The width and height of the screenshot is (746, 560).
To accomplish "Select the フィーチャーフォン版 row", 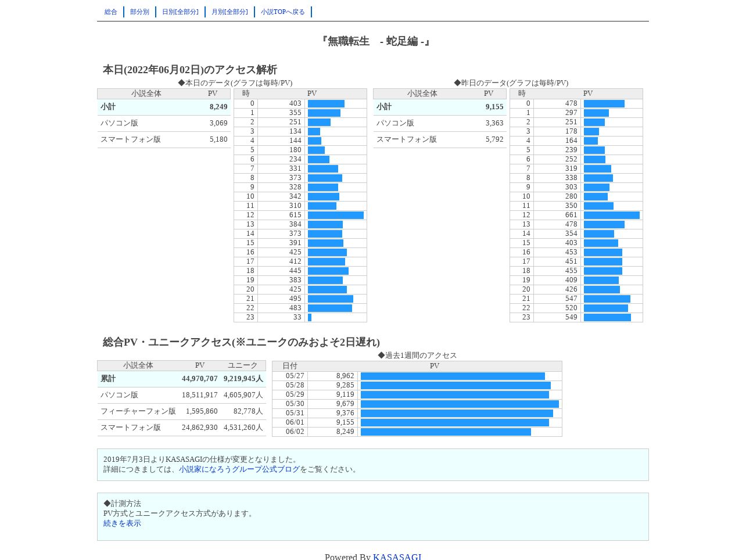I will pyautogui.click(x=182, y=411).
